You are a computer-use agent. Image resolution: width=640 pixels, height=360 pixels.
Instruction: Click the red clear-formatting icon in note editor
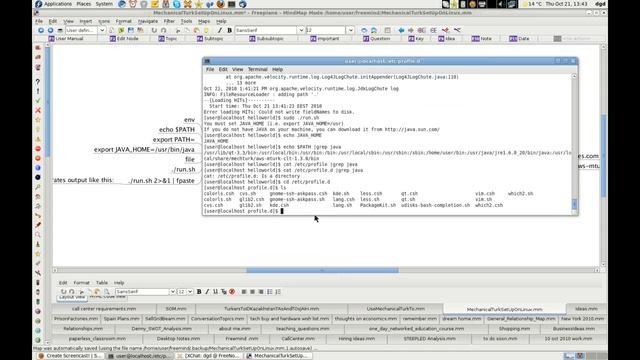232,292
